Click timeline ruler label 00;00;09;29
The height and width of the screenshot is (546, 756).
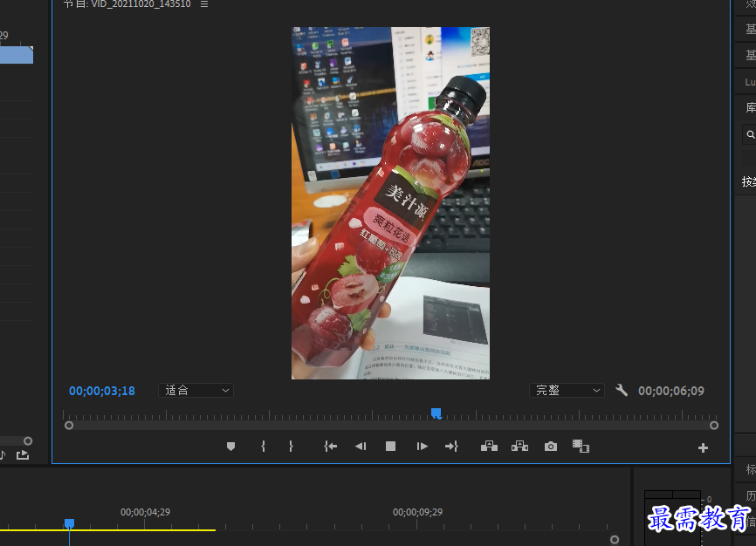coord(417,512)
